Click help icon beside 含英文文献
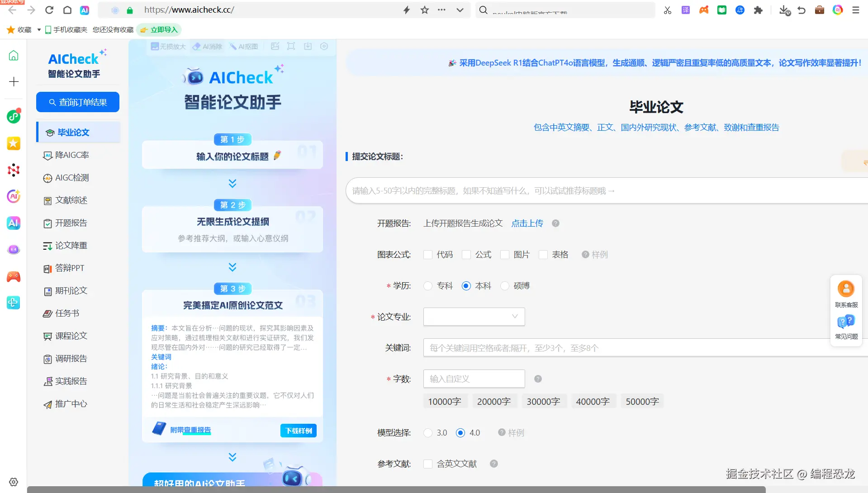The height and width of the screenshot is (493, 868). pos(494,464)
